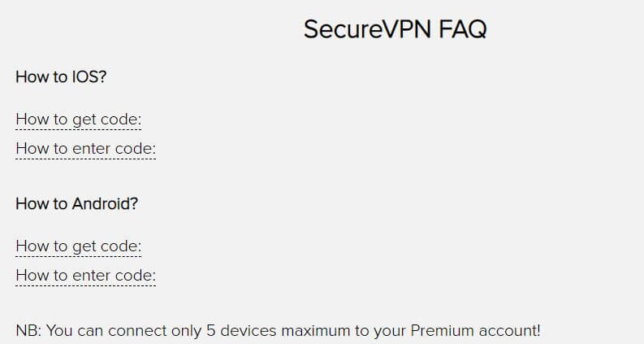
Task: Expand get code answer under Android section
Action: click(79, 246)
